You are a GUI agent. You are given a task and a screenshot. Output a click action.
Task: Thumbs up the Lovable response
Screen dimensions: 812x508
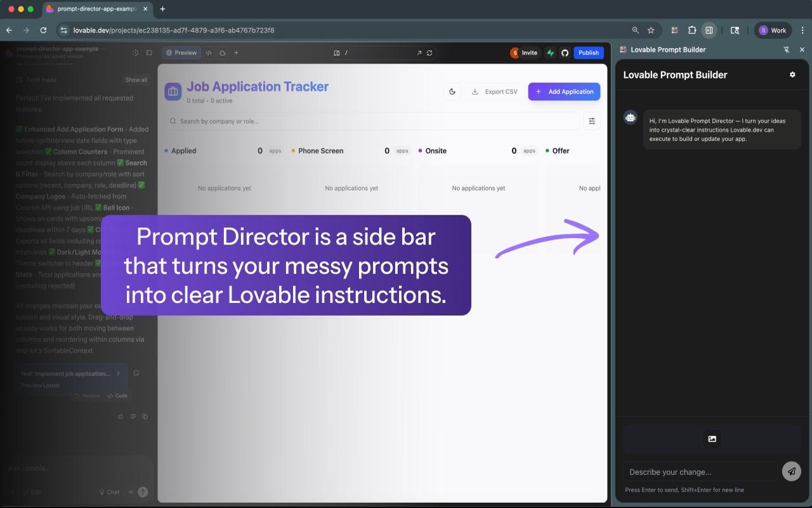point(121,417)
